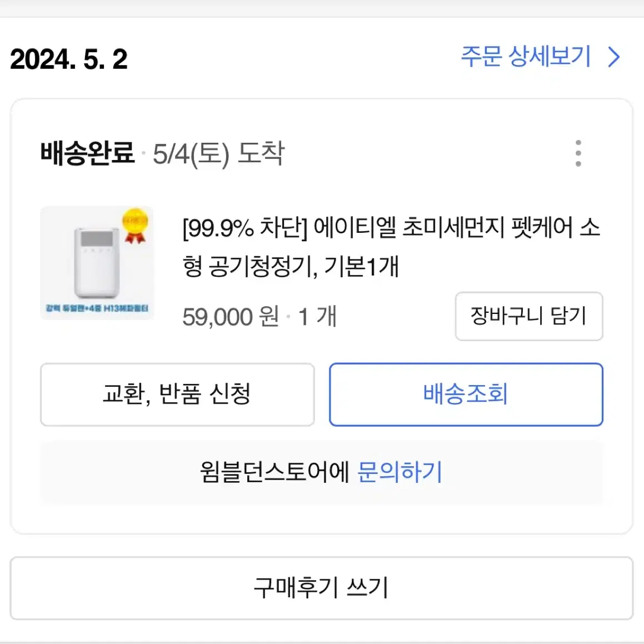
Task: Contact the seller via 문의하기 link
Action: 400,472
